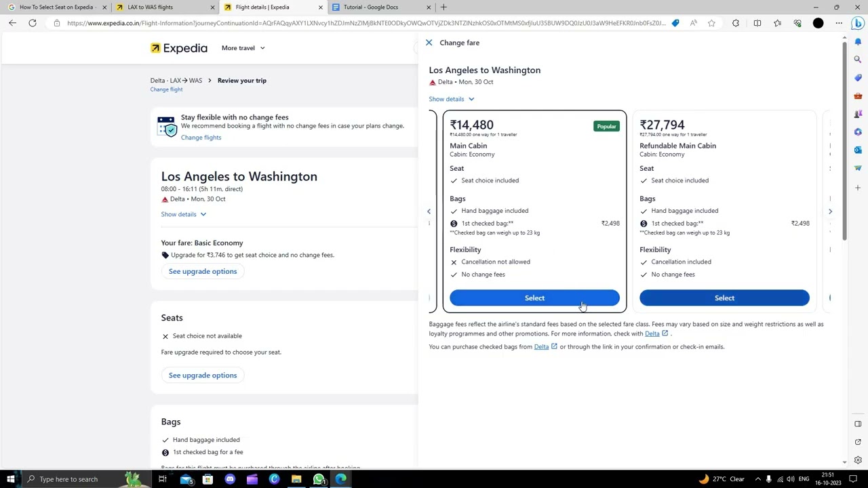This screenshot has width=868, height=488.
Task: Toggle the split screen icon
Action: 757,23
